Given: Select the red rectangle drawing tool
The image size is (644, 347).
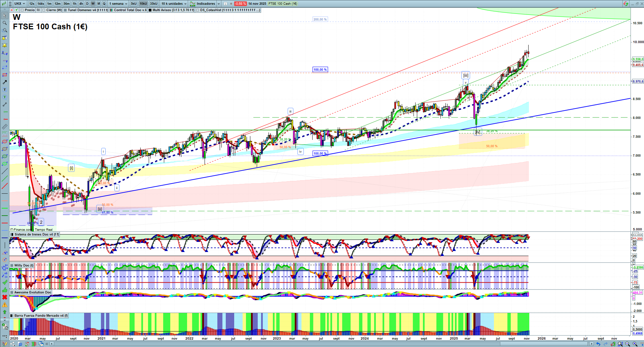Looking at the screenshot, I should pos(5,75).
